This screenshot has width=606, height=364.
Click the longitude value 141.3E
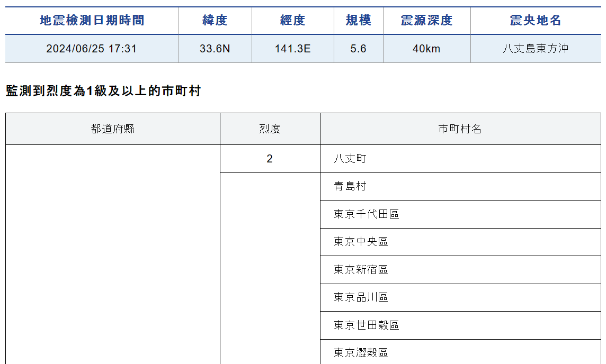coord(292,48)
